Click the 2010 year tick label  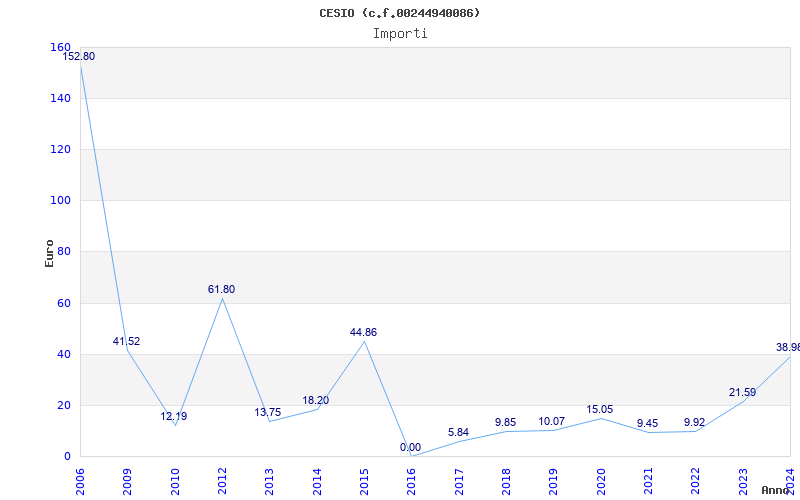[175, 482]
